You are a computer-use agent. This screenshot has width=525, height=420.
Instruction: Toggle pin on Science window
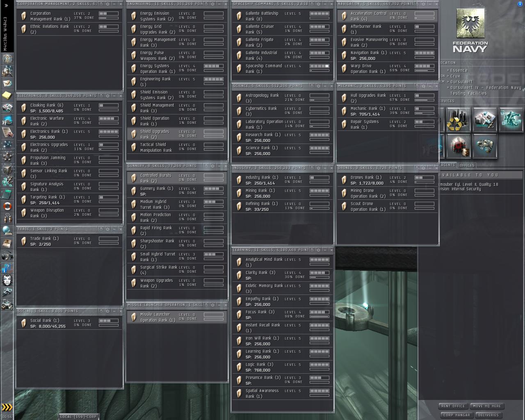[x=318, y=86]
